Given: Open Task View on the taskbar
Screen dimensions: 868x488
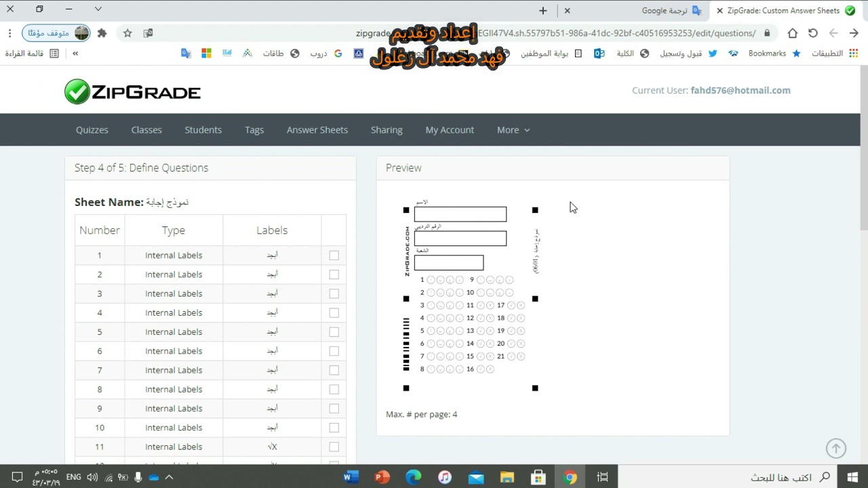Looking at the screenshot, I should [x=602, y=477].
